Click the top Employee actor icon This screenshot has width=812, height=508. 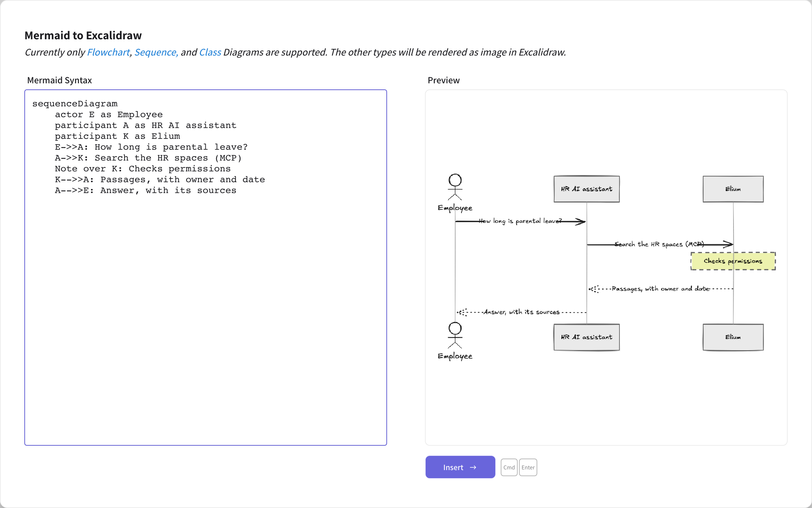[x=455, y=187]
